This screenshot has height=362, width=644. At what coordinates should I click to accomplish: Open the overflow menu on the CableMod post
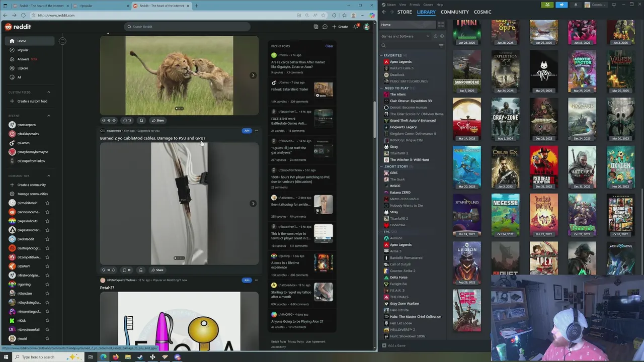click(257, 131)
